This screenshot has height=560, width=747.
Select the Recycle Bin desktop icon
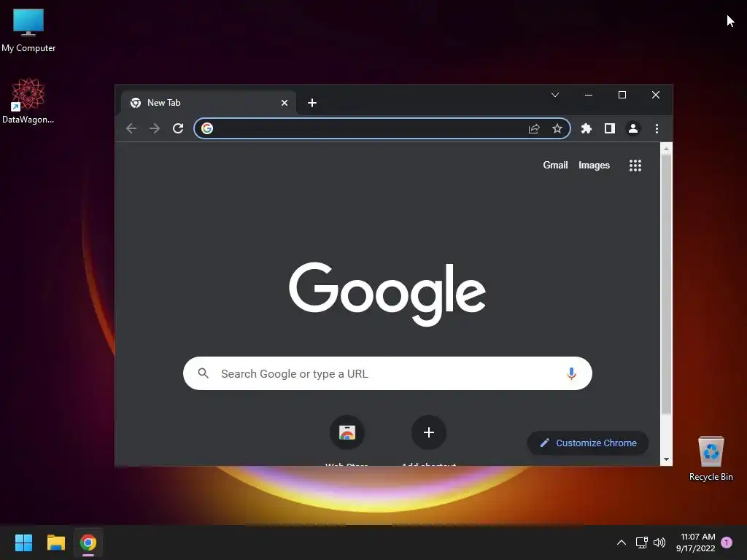[x=711, y=459]
